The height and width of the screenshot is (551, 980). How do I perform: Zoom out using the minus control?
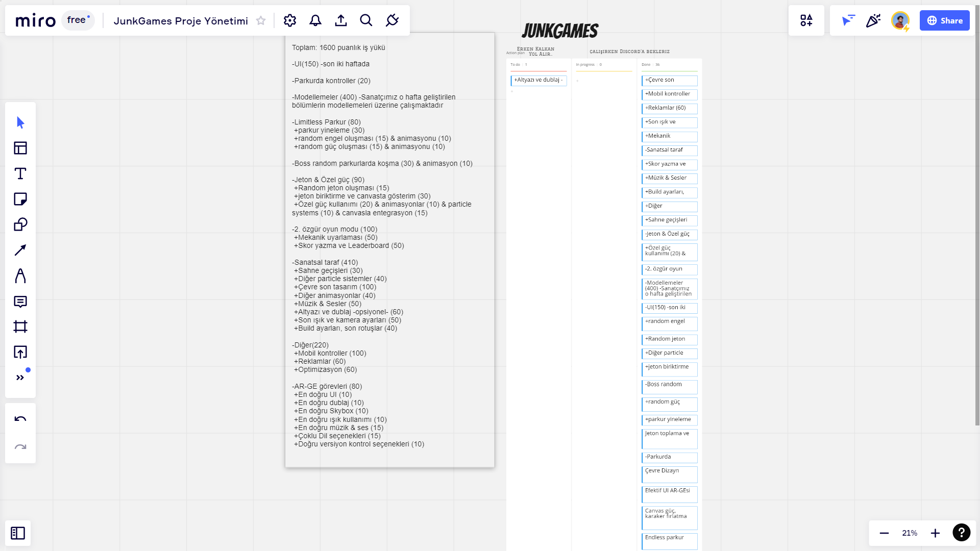[884, 533]
